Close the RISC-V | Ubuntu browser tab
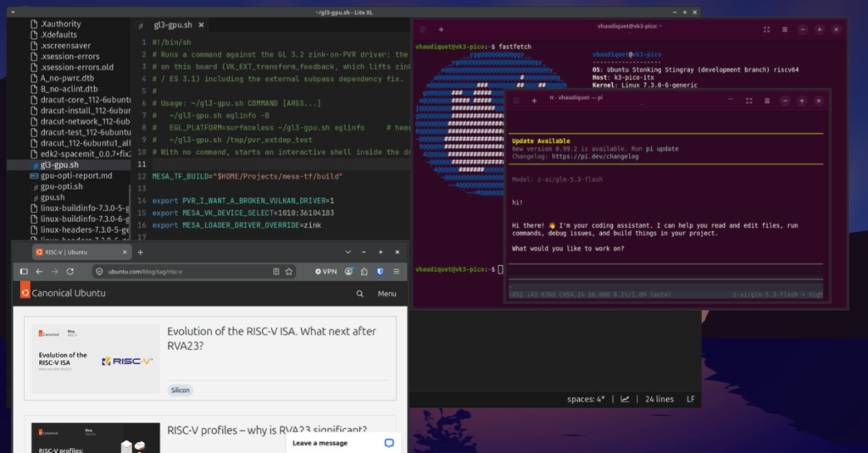The height and width of the screenshot is (453, 868). click(125, 252)
